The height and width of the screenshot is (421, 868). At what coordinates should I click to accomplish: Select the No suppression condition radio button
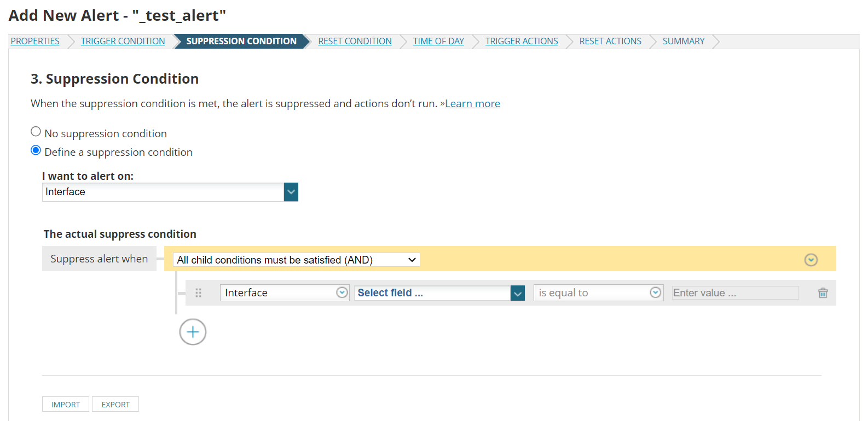pos(36,132)
